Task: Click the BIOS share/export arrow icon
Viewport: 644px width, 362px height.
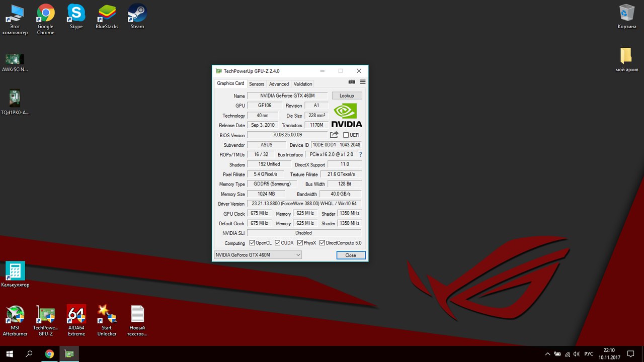Action: click(x=335, y=135)
